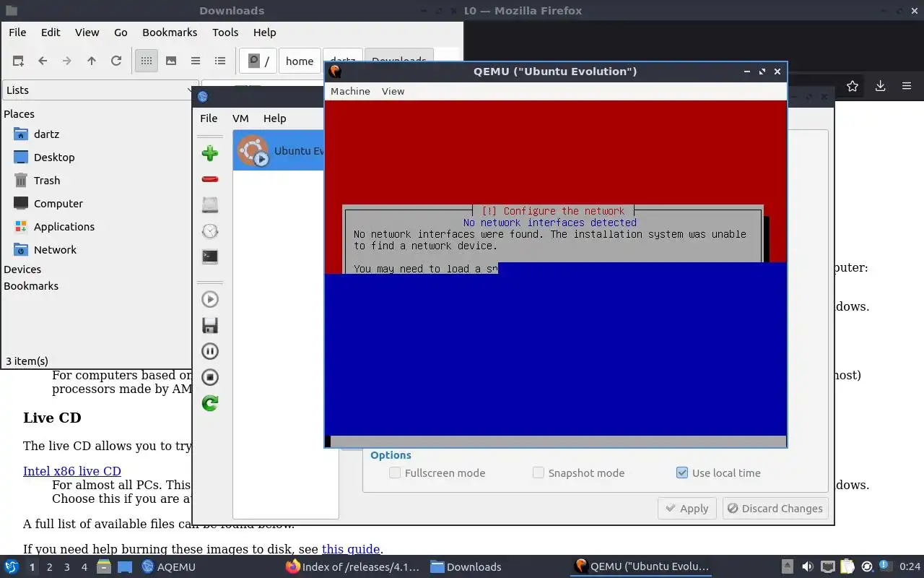Viewport: 924px width, 578px height.
Task: Switch the file manager to thumbnail view
Action: [171, 61]
